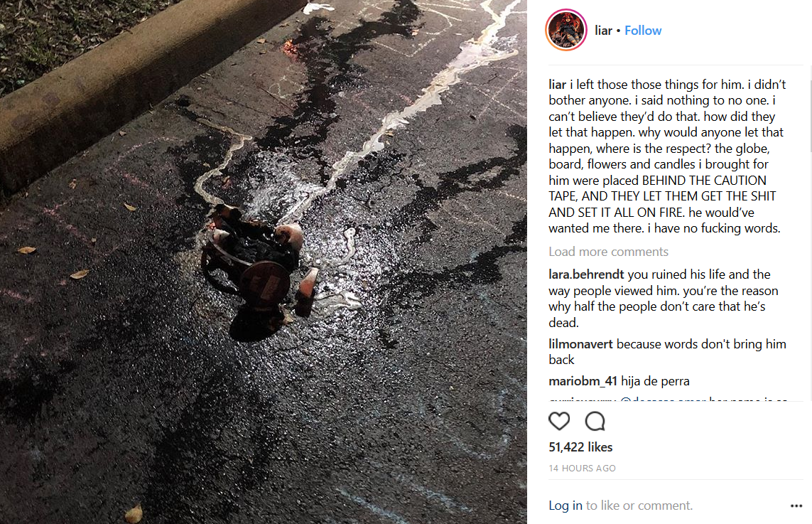
Task: Load more comments
Action: (x=609, y=252)
